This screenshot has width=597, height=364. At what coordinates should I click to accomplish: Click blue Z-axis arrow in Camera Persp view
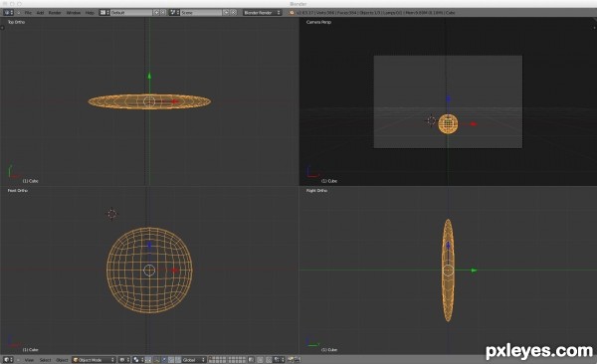pyautogui.click(x=448, y=99)
